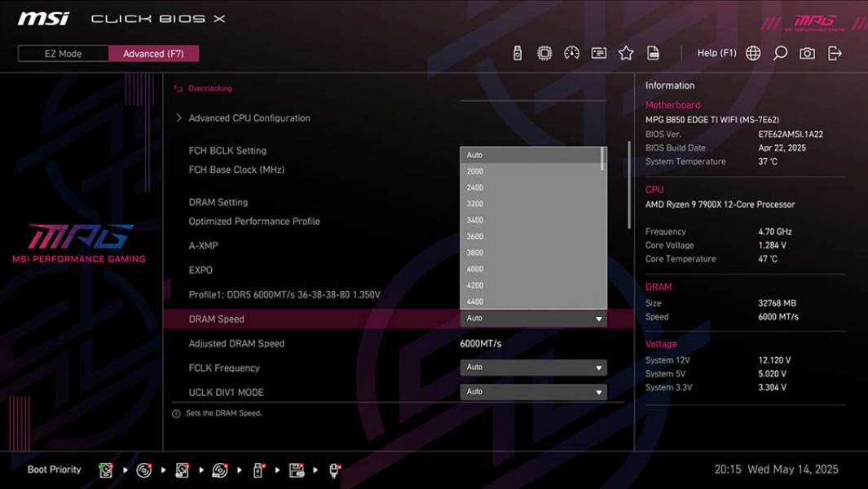Open the M-Flash USB drive icon
Image resolution: width=868 pixels, height=489 pixels.
tap(517, 53)
